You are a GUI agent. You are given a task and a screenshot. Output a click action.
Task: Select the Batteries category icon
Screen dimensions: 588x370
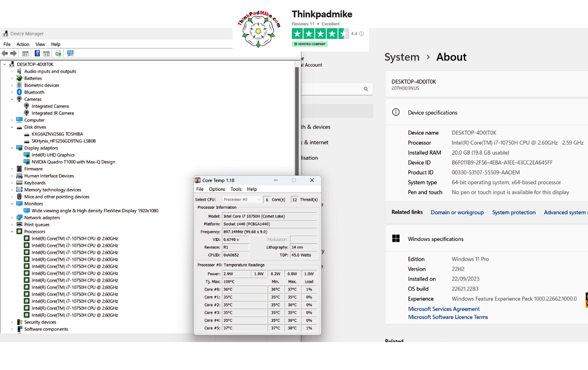[19, 78]
